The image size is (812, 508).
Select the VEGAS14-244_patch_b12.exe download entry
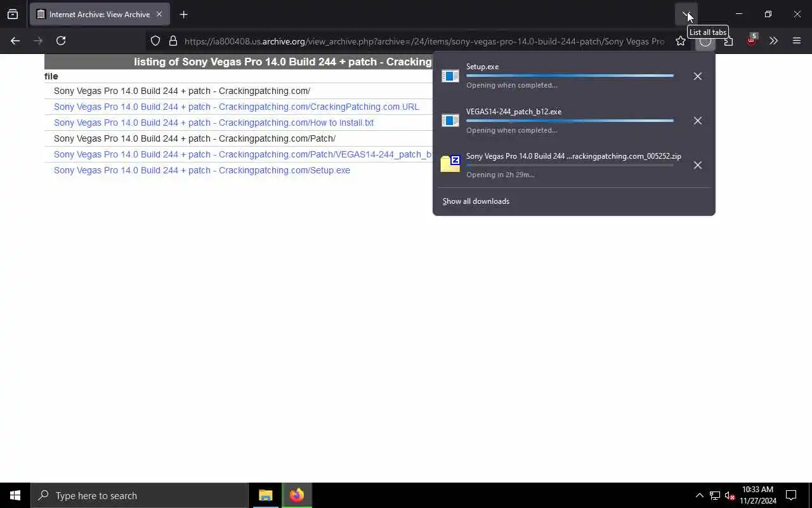(x=514, y=112)
